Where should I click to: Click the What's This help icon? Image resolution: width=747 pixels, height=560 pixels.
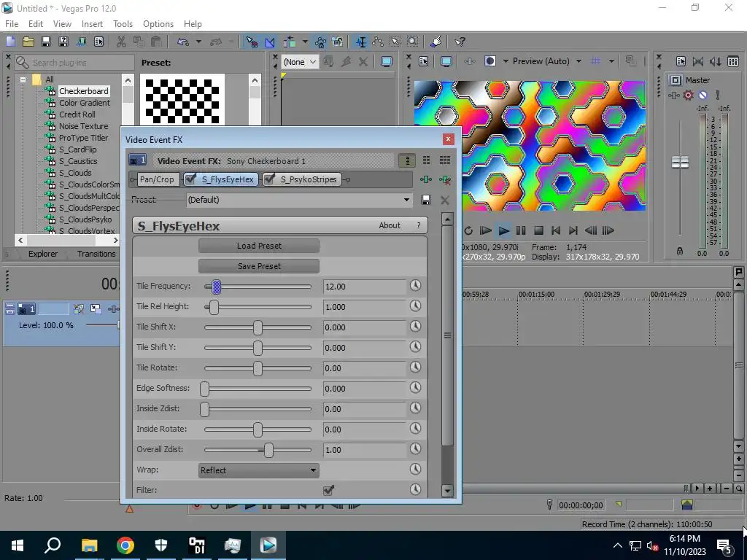460,42
